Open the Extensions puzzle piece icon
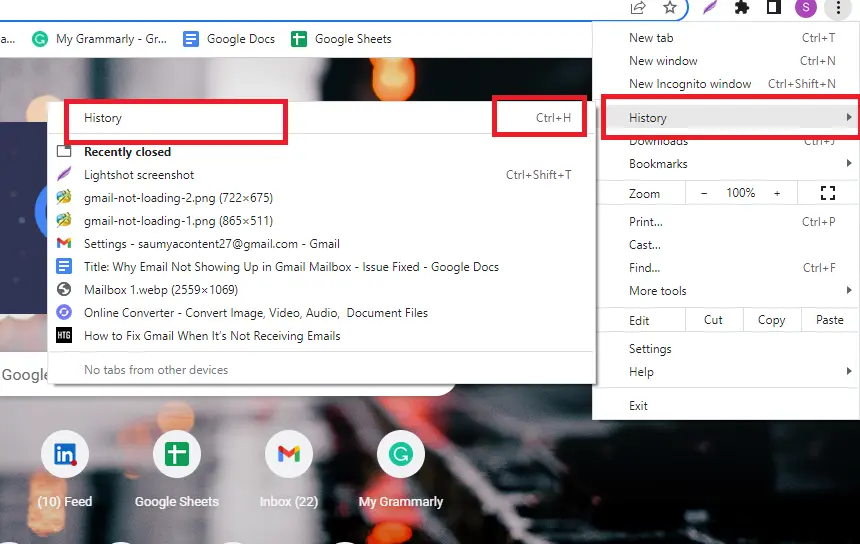 (742, 8)
